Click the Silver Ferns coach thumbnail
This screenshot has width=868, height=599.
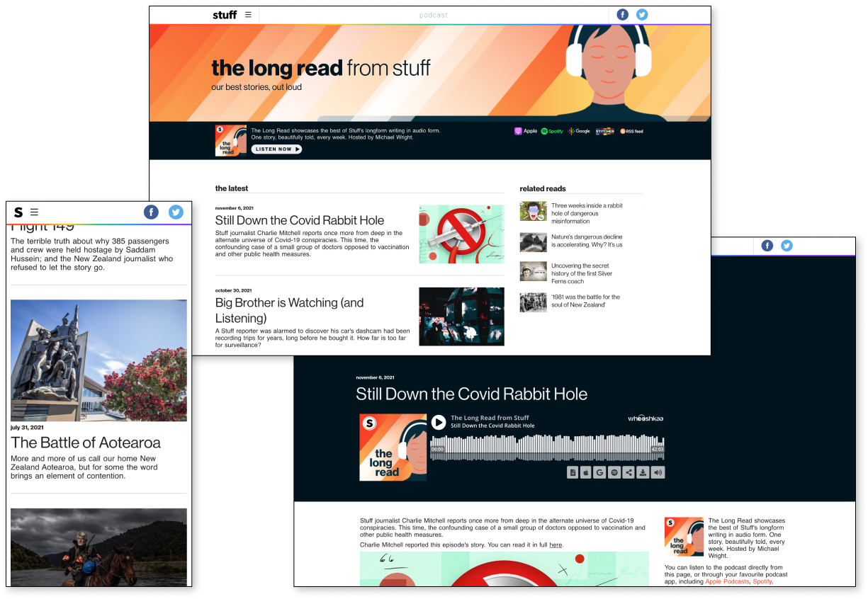click(533, 271)
